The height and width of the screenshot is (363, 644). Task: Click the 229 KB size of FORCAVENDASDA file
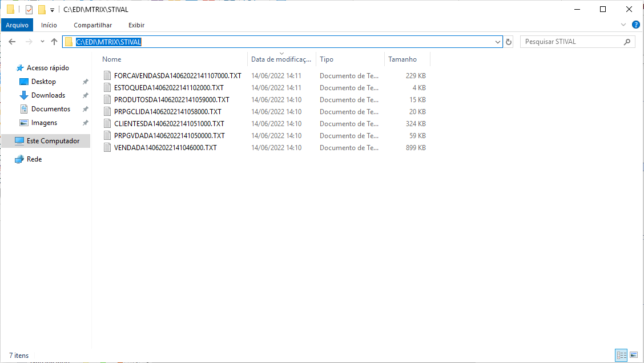416,76
